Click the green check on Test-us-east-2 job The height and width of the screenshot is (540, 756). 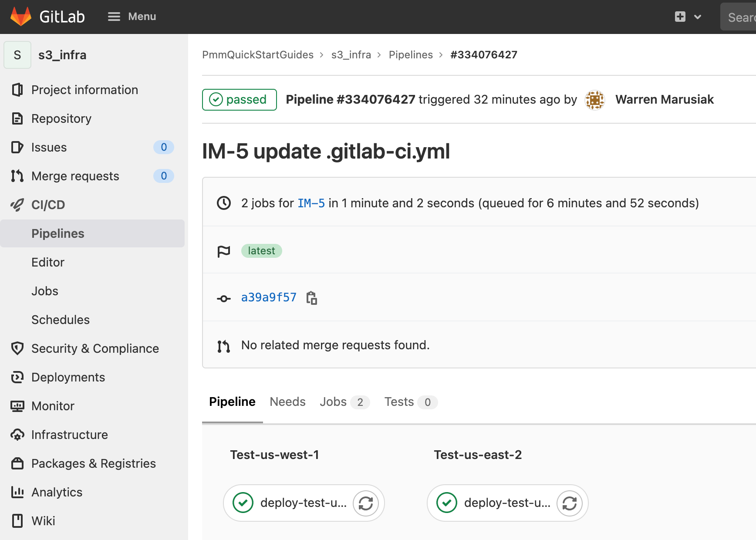pyautogui.click(x=446, y=503)
